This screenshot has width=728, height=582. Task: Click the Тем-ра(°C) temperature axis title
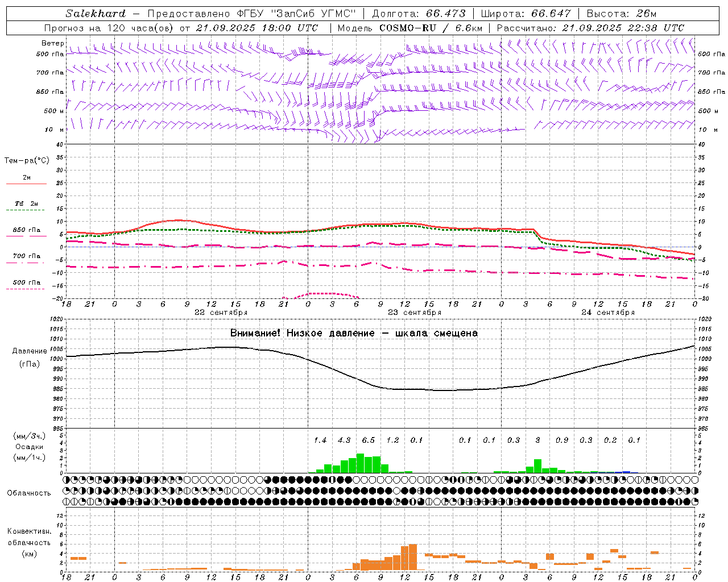pyautogui.click(x=27, y=161)
